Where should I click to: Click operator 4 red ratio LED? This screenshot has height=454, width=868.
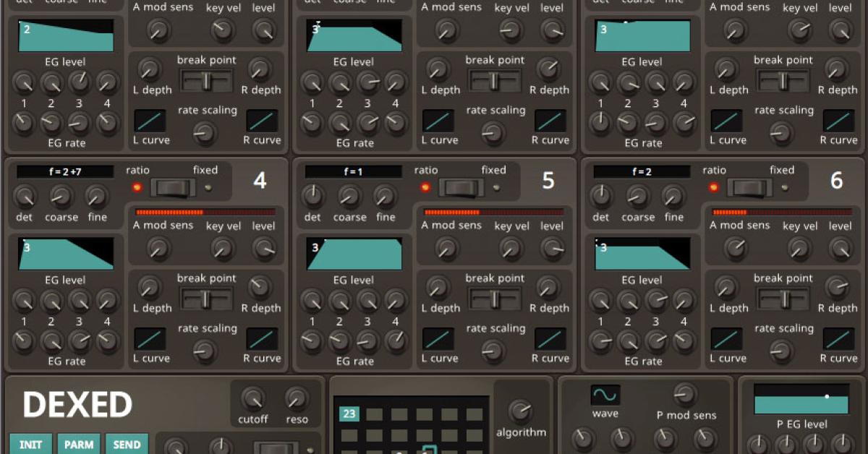click(x=137, y=188)
